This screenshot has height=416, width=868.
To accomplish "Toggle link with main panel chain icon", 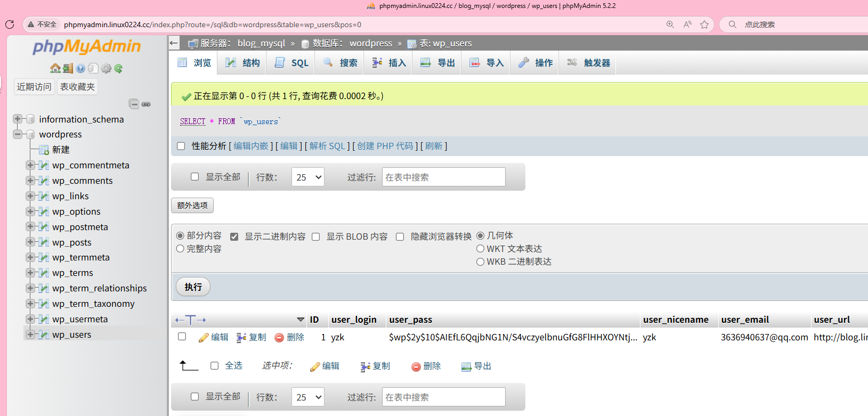I will click(x=146, y=104).
